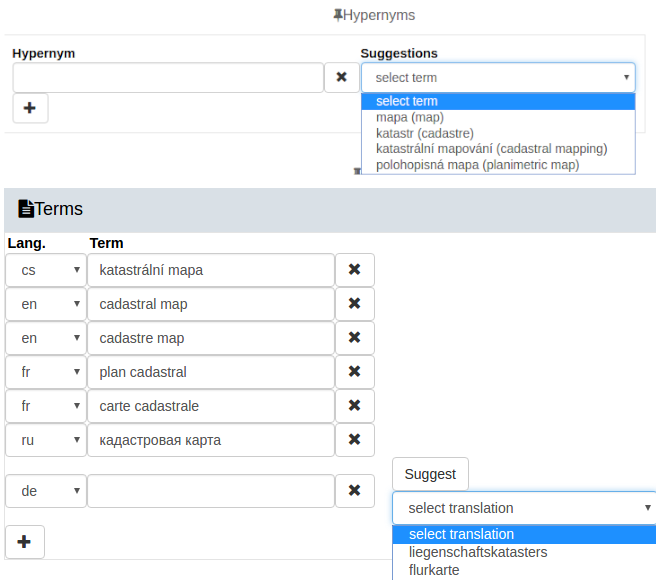Screen dimensions: 657x580
Task: Add a new term with plus icon
Action: 25,542
